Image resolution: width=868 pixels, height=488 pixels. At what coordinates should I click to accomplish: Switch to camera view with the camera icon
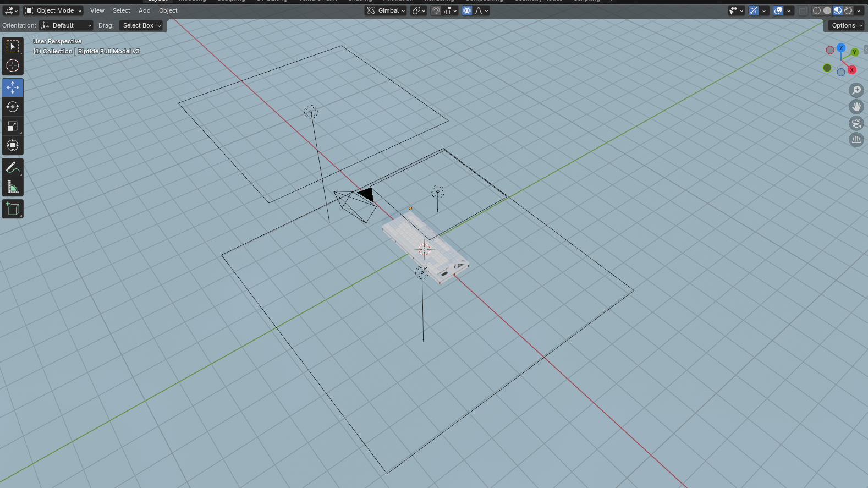856,123
